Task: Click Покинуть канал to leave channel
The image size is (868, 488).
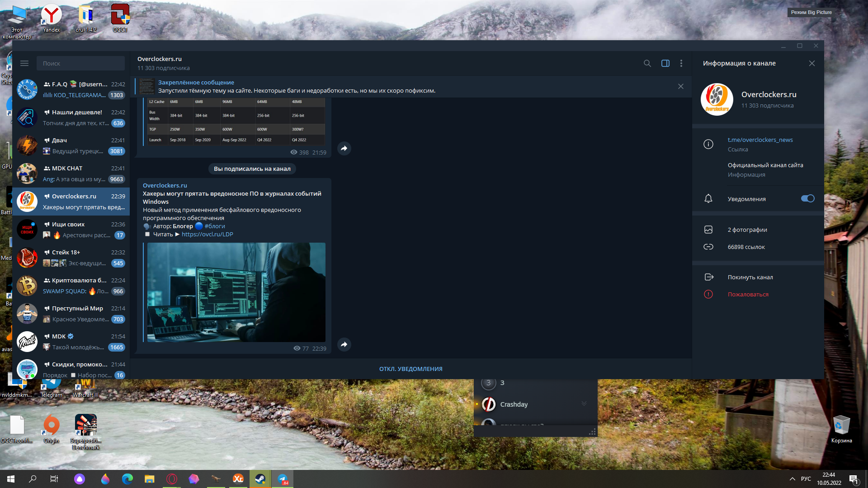Action: [750, 277]
